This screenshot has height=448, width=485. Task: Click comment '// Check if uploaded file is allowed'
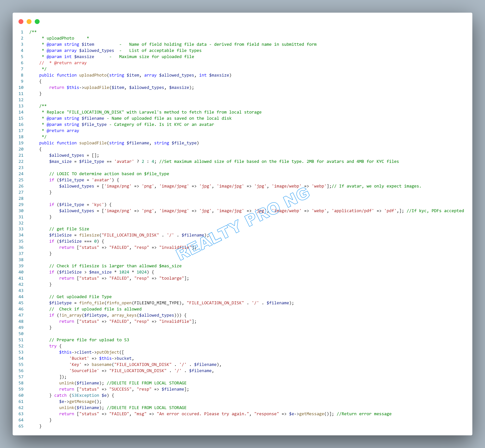(x=96, y=309)
